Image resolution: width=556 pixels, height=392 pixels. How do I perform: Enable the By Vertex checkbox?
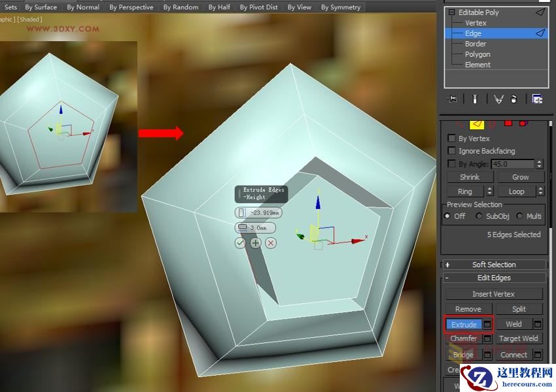(451, 138)
